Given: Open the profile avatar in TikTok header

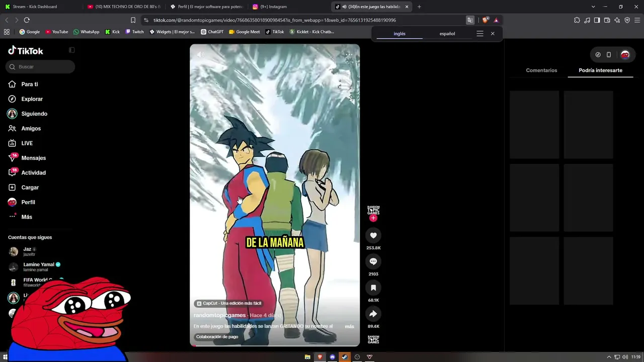Looking at the screenshot, I should (625, 55).
